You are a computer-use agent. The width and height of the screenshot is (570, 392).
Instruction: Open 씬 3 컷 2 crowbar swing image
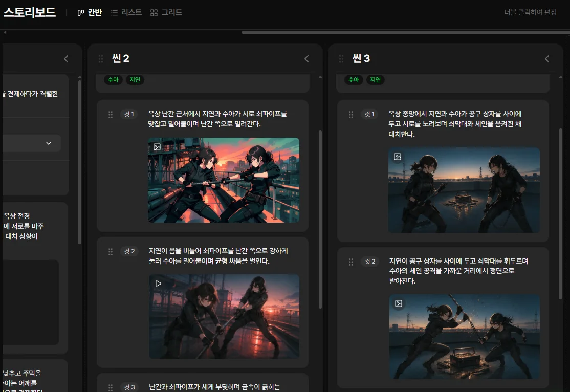coord(464,337)
